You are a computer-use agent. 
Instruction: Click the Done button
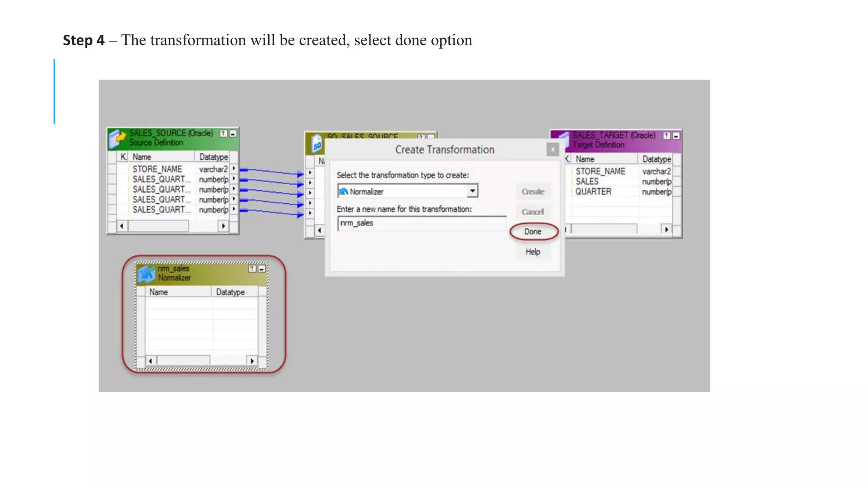coord(533,232)
